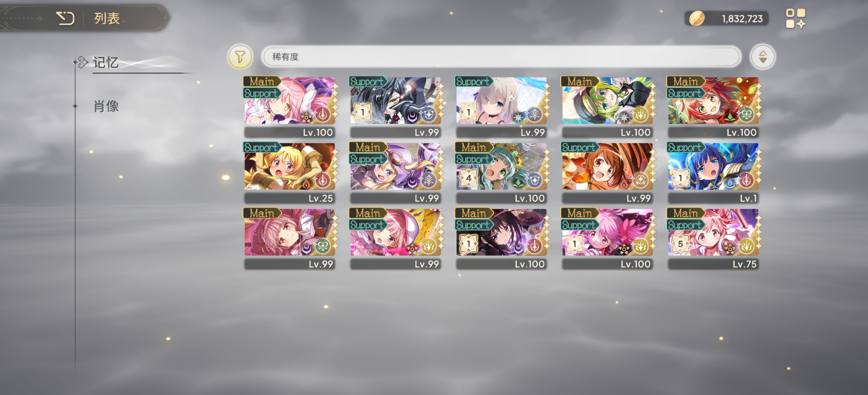Open the grid menu icon at top right
Image resolution: width=868 pixels, height=395 pixels.
click(x=795, y=19)
